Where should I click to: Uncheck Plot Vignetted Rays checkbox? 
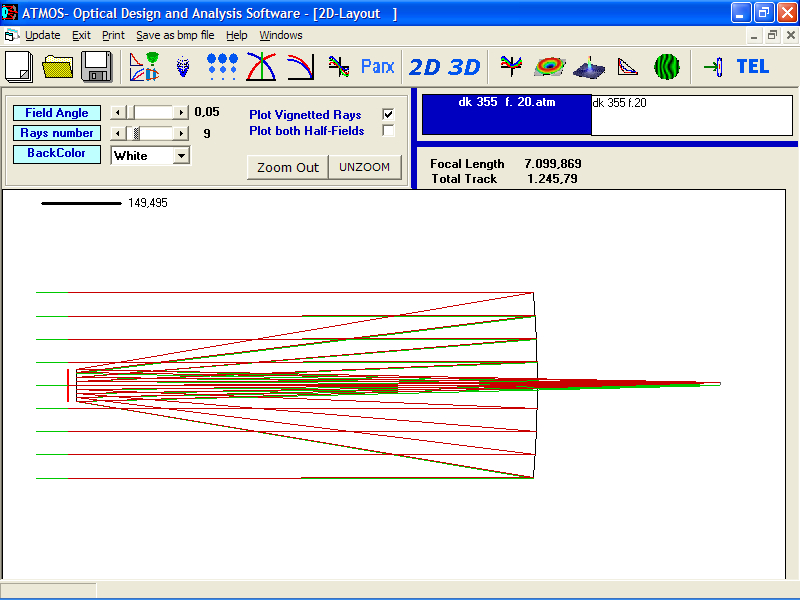tap(388, 115)
